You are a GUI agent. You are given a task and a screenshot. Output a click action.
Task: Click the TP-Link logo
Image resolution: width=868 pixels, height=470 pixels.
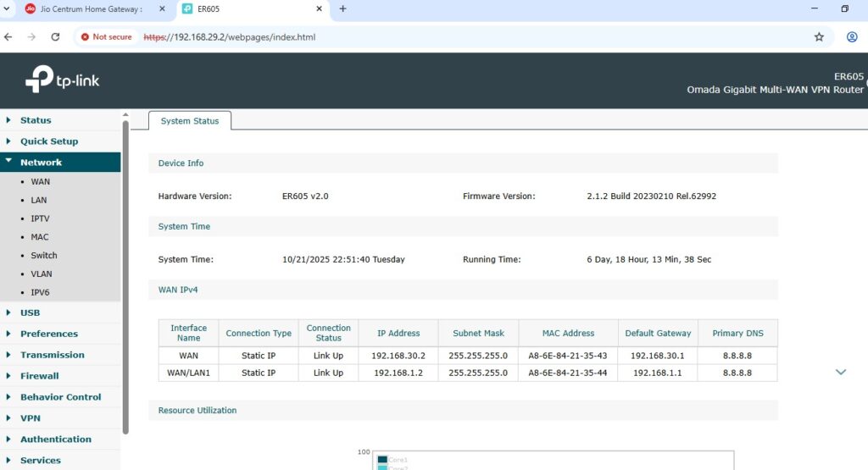coord(62,80)
